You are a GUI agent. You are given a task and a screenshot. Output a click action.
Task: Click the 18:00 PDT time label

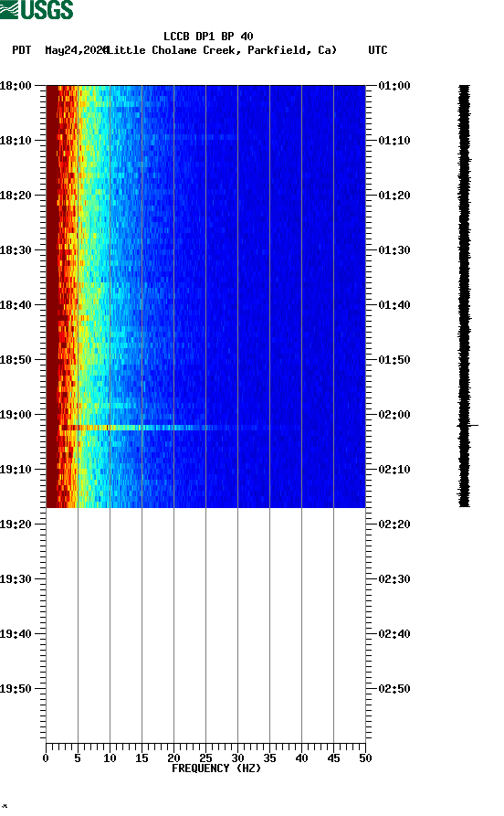(x=16, y=85)
